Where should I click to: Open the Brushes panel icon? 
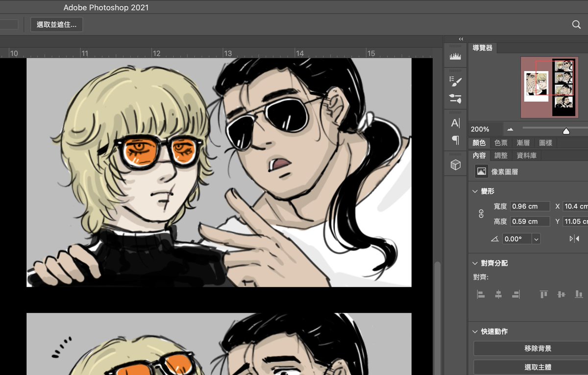[455, 99]
